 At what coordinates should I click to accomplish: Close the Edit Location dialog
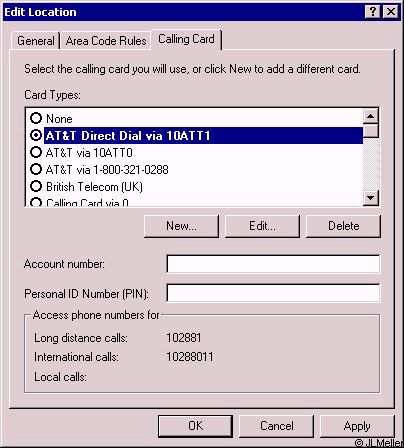(x=390, y=12)
